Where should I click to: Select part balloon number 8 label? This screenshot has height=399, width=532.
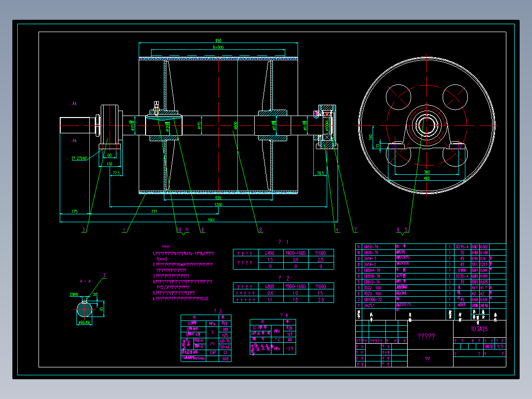click(260, 230)
